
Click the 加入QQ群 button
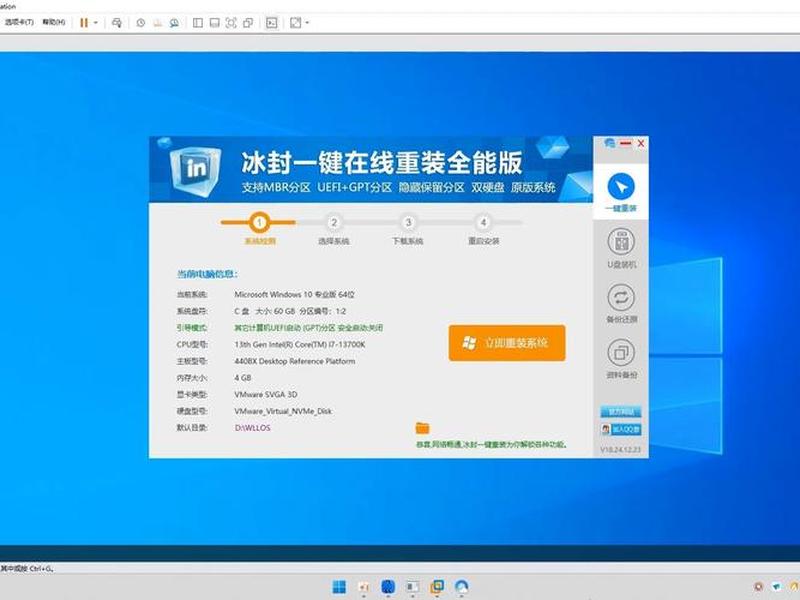pyautogui.click(x=621, y=430)
